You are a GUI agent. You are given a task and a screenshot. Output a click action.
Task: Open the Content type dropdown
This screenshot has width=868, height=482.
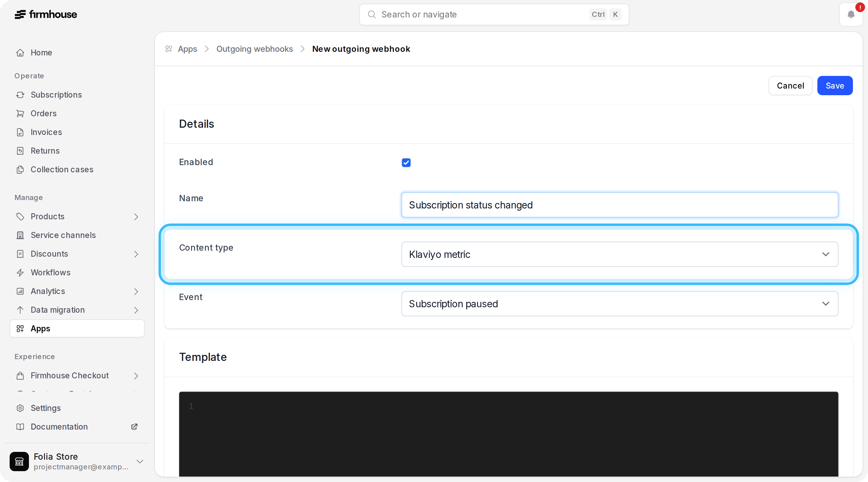coord(620,254)
